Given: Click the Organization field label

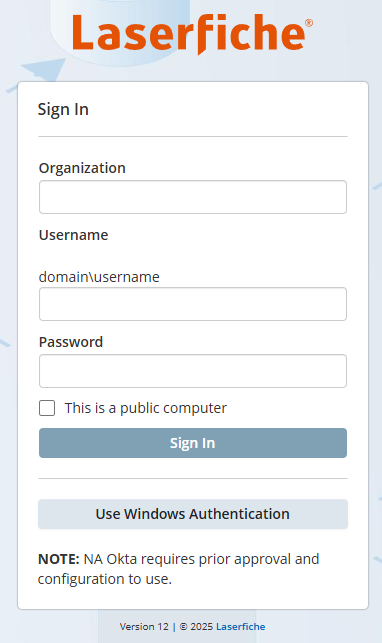Looking at the screenshot, I should [x=82, y=168].
